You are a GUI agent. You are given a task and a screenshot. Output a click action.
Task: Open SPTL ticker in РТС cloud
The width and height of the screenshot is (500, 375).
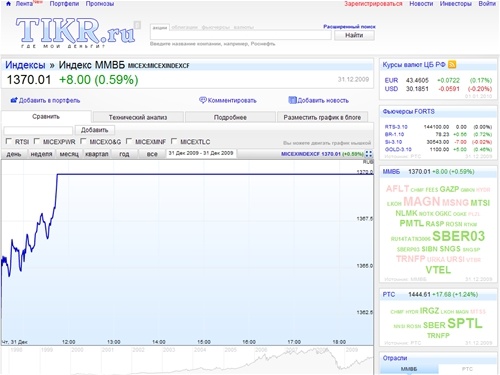pyautogui.click(x=465, y=323)
